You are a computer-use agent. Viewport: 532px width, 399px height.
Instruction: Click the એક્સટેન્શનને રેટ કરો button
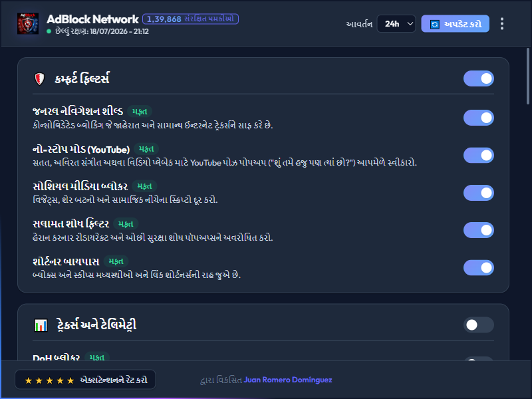pyautogui.click(x=85, y=380)
